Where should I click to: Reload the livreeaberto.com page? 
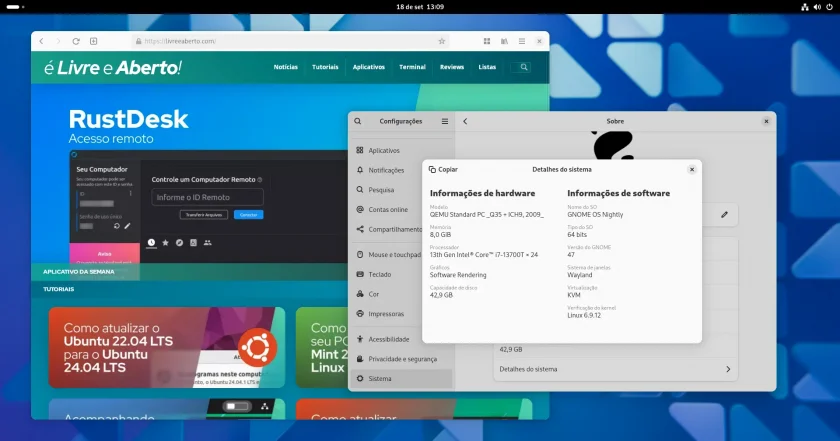(x=76, y=41)
